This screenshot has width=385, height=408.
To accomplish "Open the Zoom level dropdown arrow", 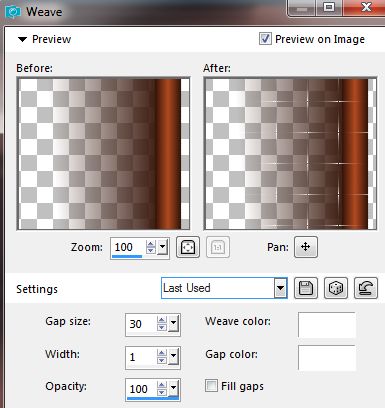I will click(x=162, y=247).
